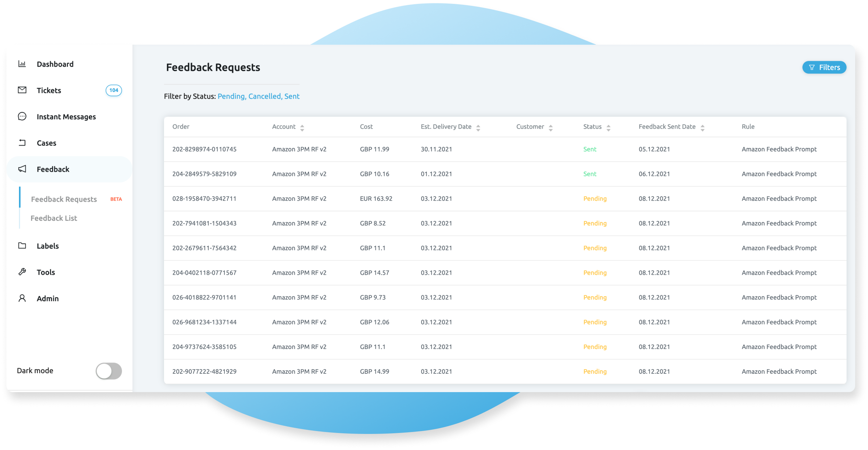The height and width of the screenshot is (450, 868).
Task: Click the Cases return arrow icon
Action: click(22, 142)
